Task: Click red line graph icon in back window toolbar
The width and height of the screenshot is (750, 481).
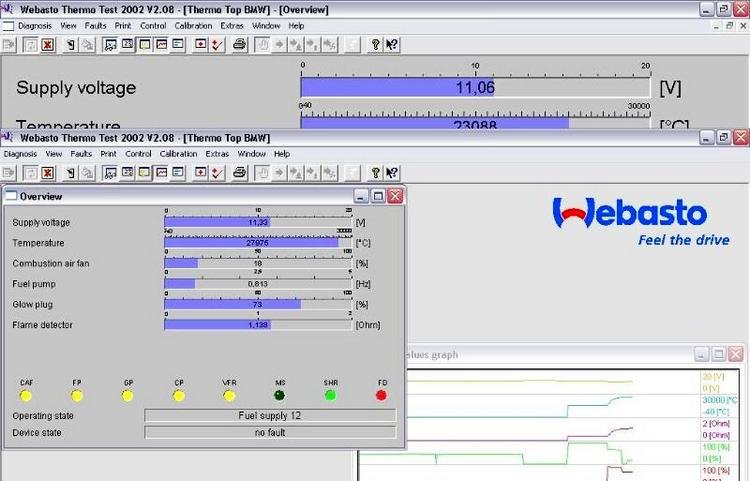Action: pos(162,45)
